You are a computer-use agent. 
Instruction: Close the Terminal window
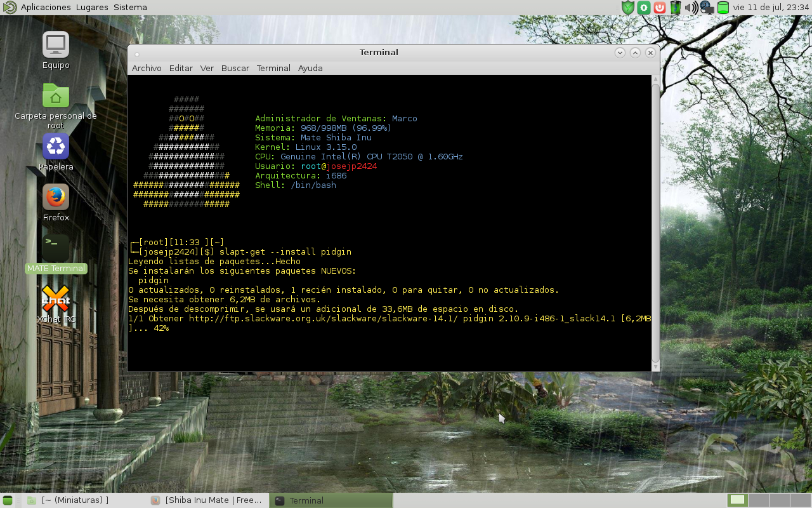(650, 53)
